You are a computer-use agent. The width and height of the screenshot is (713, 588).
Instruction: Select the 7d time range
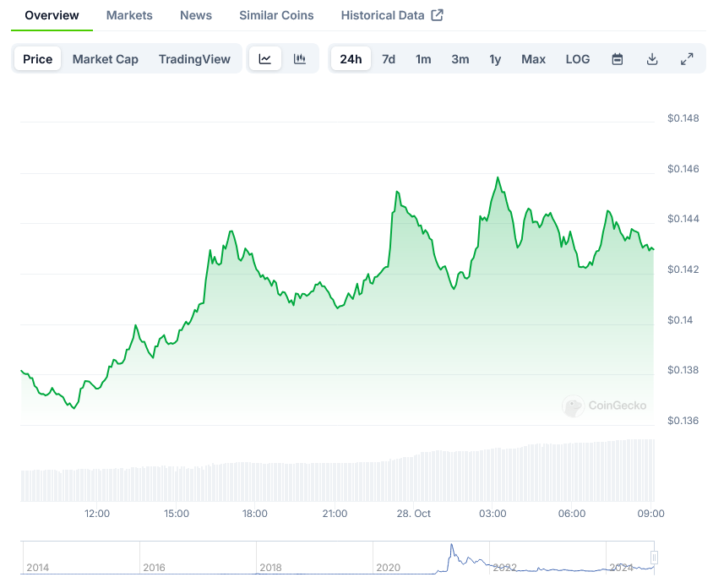click(389, 59)
